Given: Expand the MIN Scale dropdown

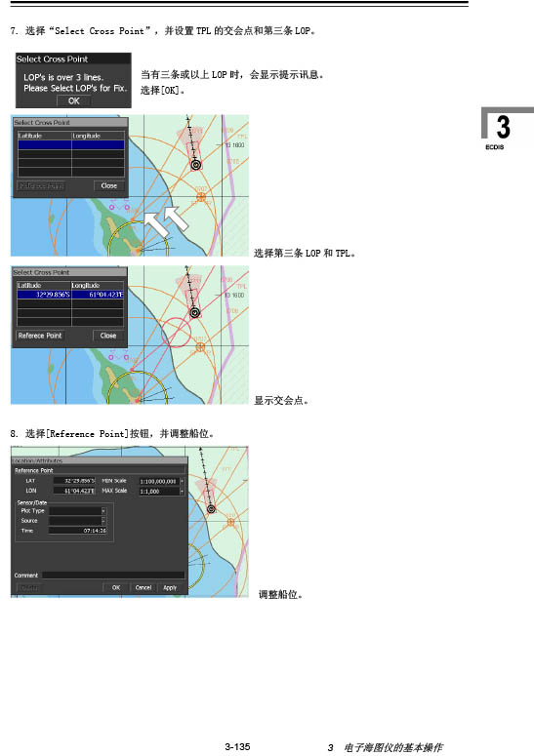Looking at the screenshot, I should 182,481.
